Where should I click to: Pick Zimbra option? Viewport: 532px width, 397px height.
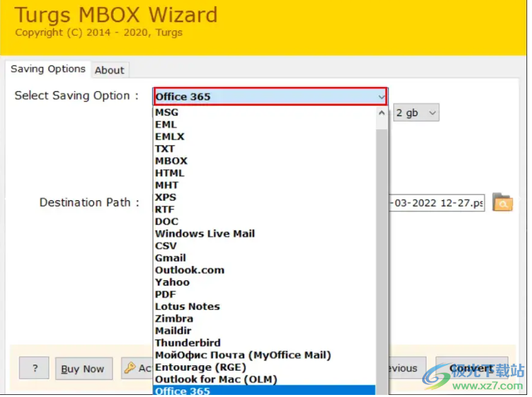click(265, 318)
